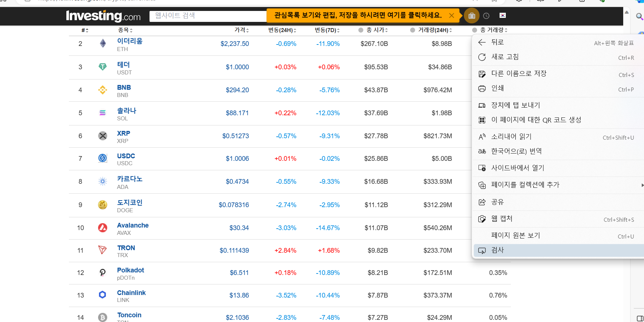644x322 pixels.
Task: Open the XRP coin name link
Action: 124,133
